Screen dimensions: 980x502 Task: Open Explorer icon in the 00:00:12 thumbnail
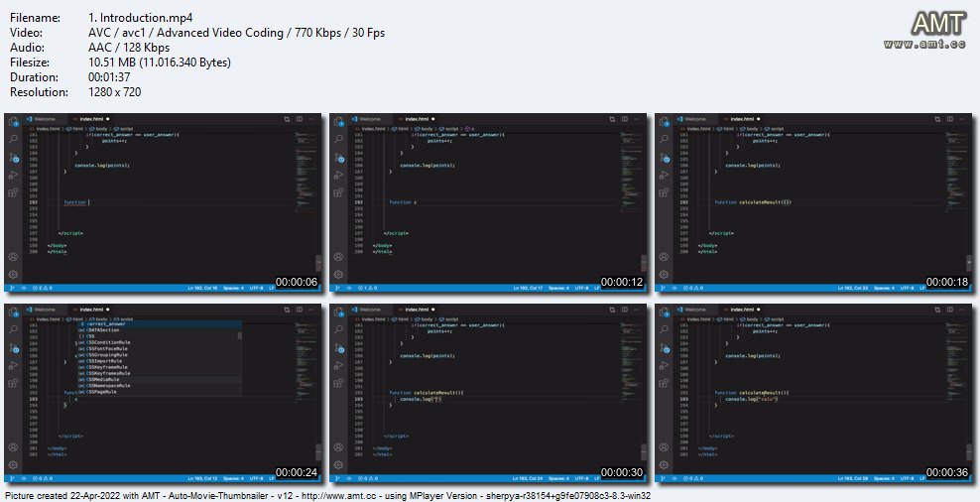(339, 123)
